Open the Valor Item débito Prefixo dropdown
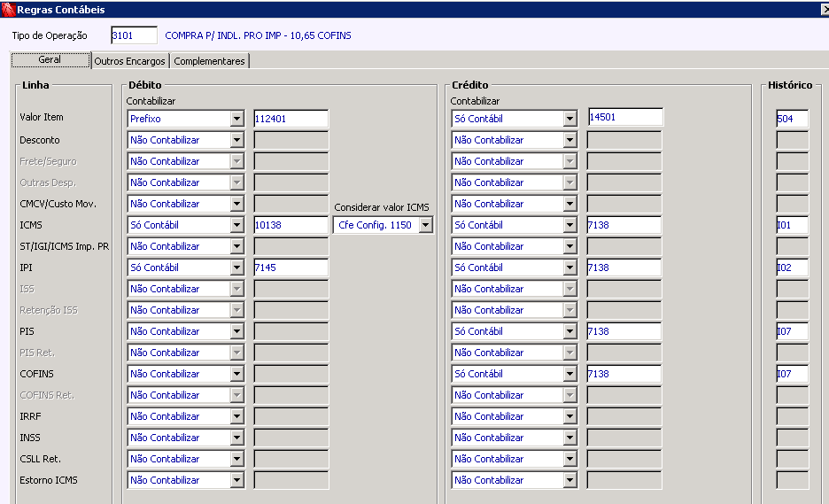 click(x=185, y=119)
